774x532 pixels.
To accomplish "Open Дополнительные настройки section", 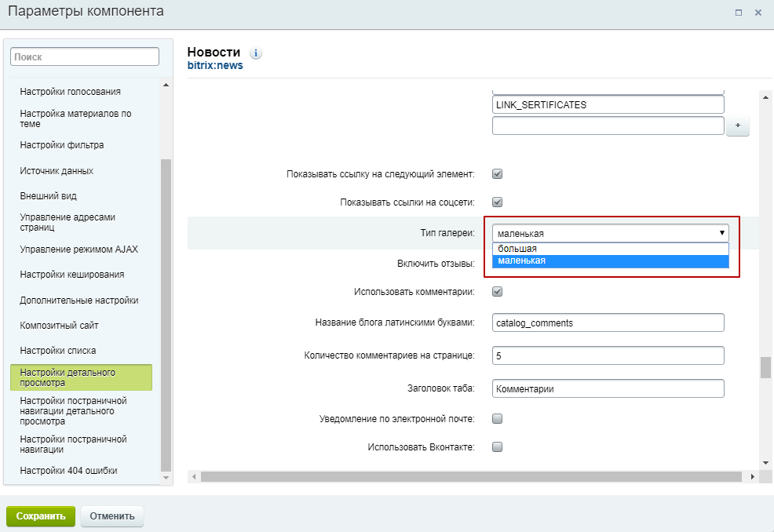I will click(78, 300).
